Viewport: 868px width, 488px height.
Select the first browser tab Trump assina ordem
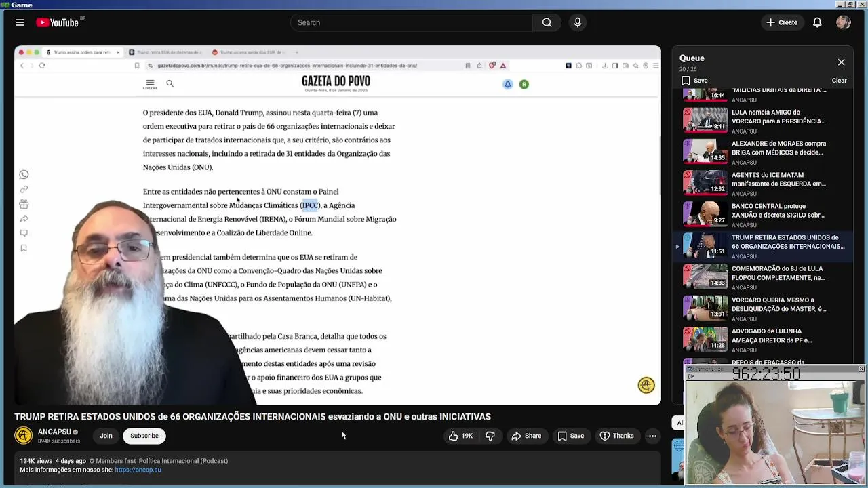pos(81,52)
